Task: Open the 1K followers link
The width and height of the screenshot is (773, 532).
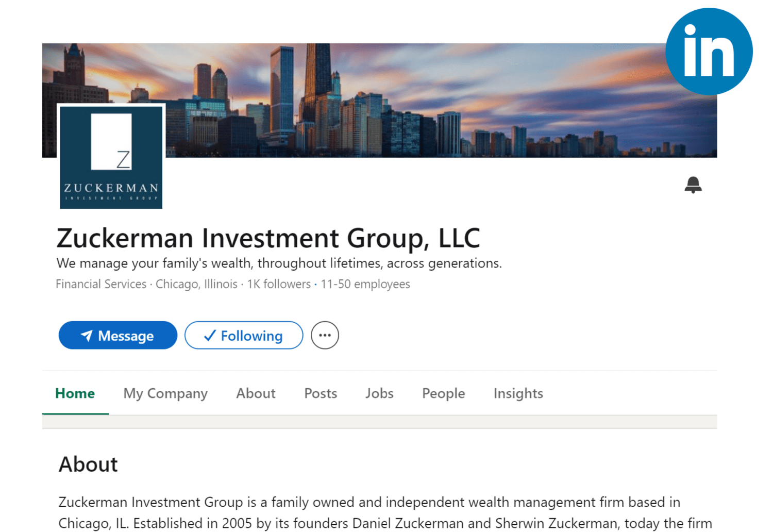Action: coord(278,284)
